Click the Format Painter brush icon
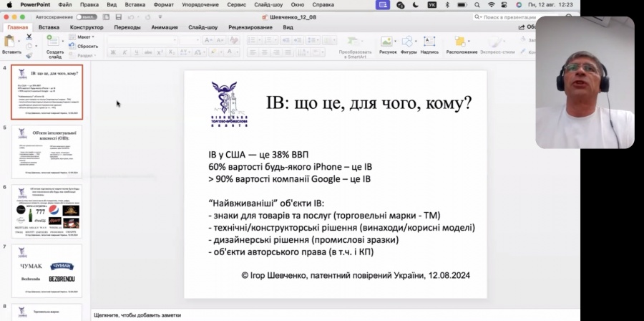 coord(29,55)
